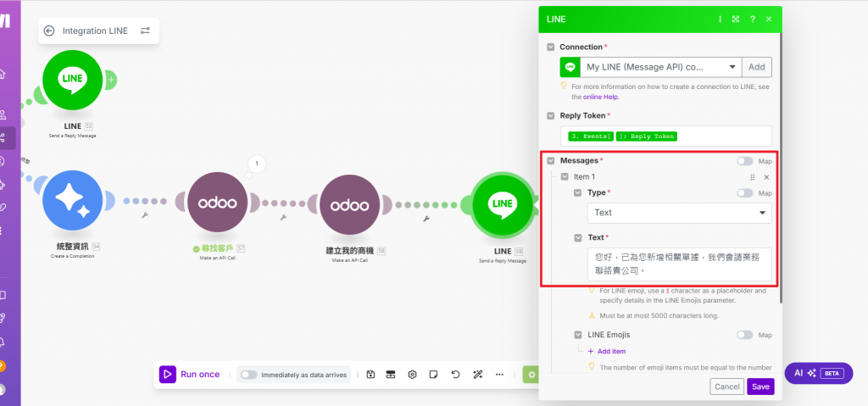
Task: Collapse the Text field arrow
Action: point(577,237)
